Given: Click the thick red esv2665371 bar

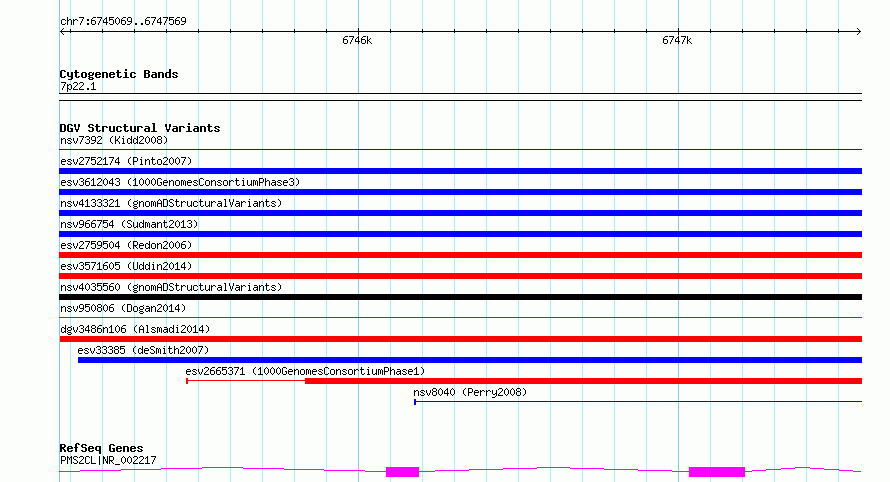Looking at the screenshot, I should (x=583, y=381).
